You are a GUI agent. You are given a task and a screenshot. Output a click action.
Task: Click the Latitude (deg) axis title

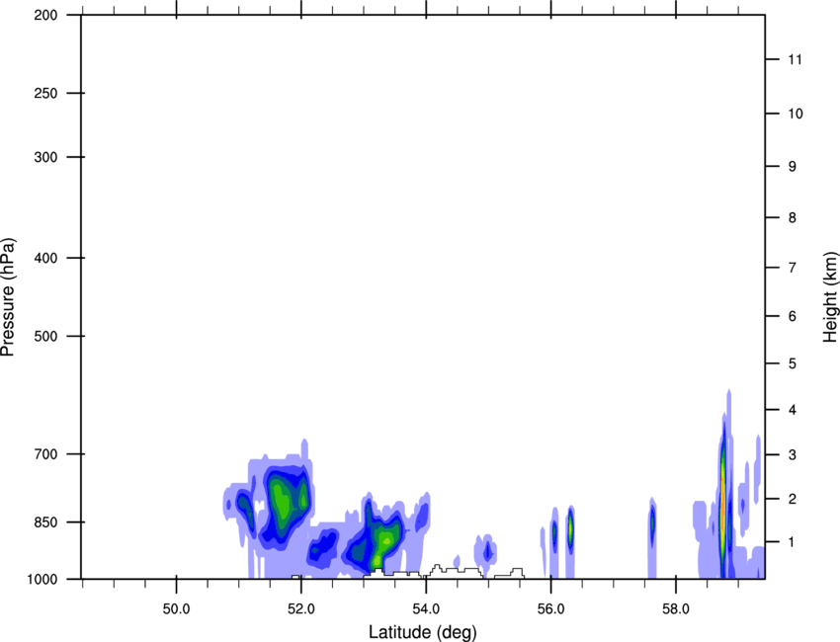[x=422, y=631]
